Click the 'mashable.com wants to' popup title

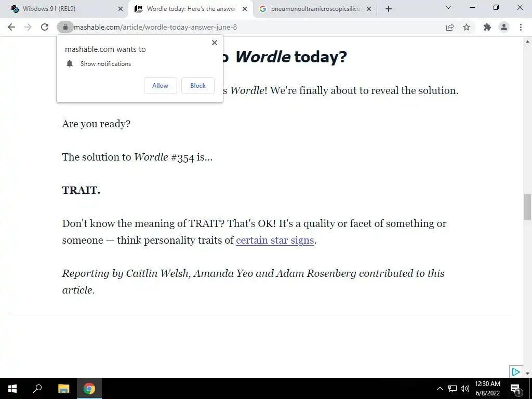(x=105, y=49)
